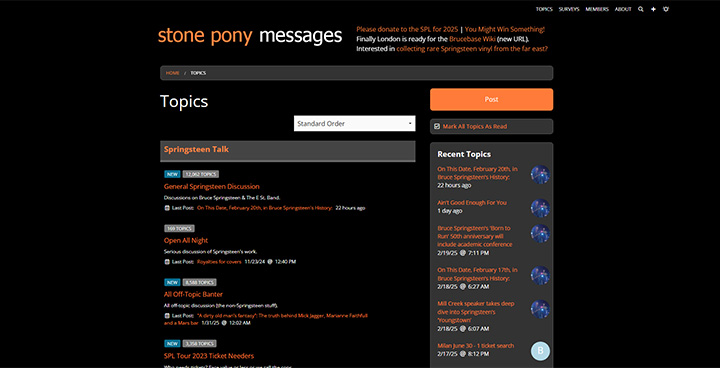
Task: Click Topics in the breadcrumb
Action: click(x=198, y=73)
